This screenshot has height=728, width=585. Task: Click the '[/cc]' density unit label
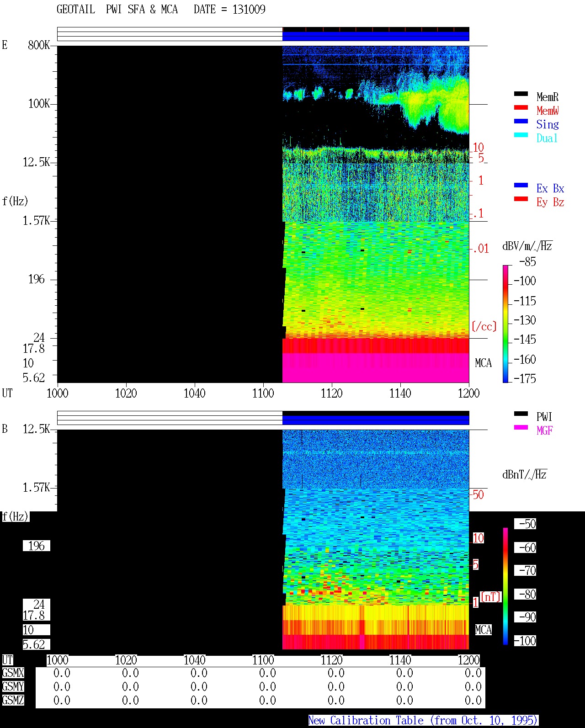(x=484, y=326)
